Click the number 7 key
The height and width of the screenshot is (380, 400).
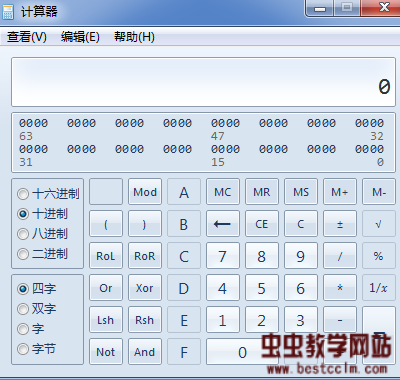point(223,256)
